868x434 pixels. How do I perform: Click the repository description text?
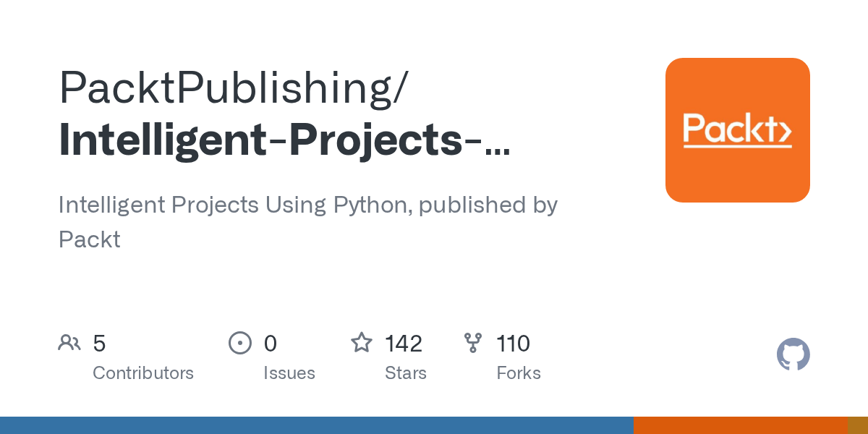(x=308, y=221)
